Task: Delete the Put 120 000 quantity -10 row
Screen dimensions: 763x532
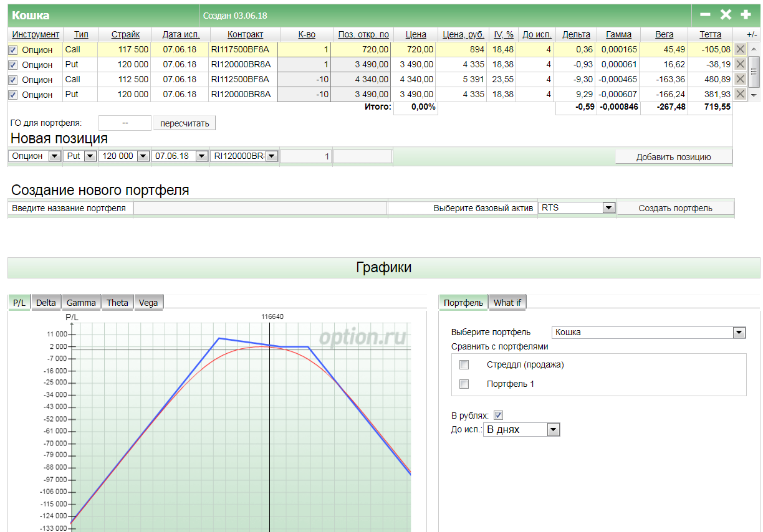Action: click(x=740, y=94)
